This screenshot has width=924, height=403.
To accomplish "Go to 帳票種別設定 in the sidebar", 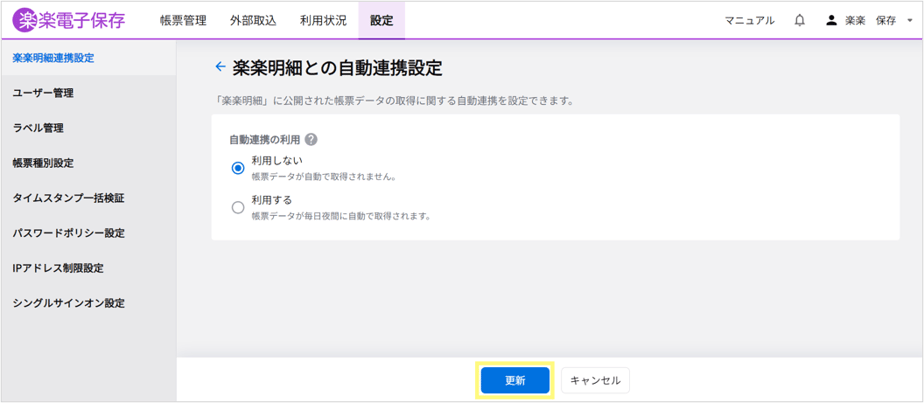I will tap(89, 163).
